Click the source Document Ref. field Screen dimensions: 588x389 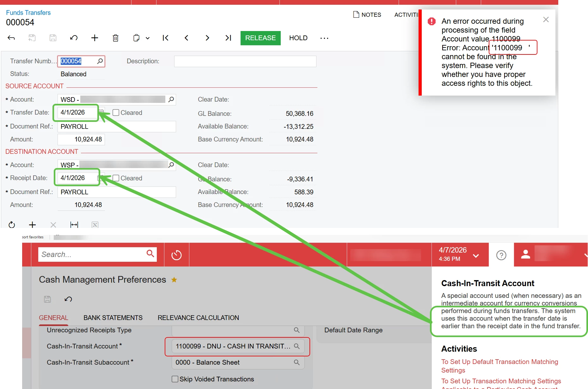click(117, 127)
